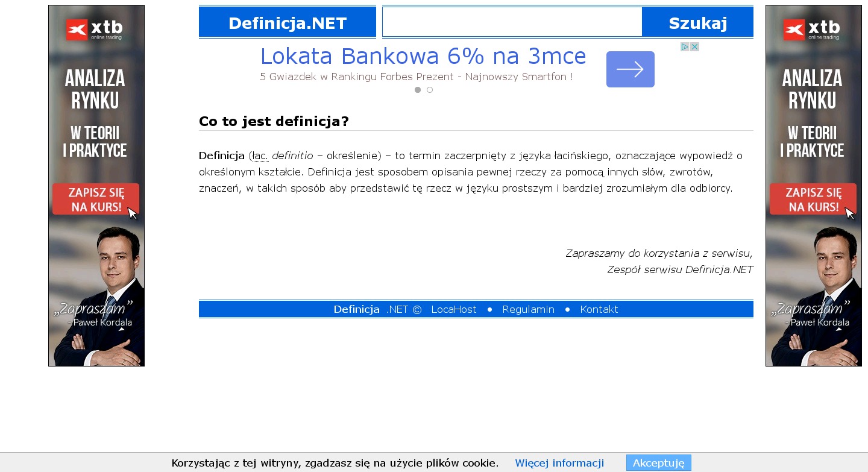Accept cookies with the Akceptuję button
The width and height of the screenshot is (868, 472).
[x=658, y=463]
